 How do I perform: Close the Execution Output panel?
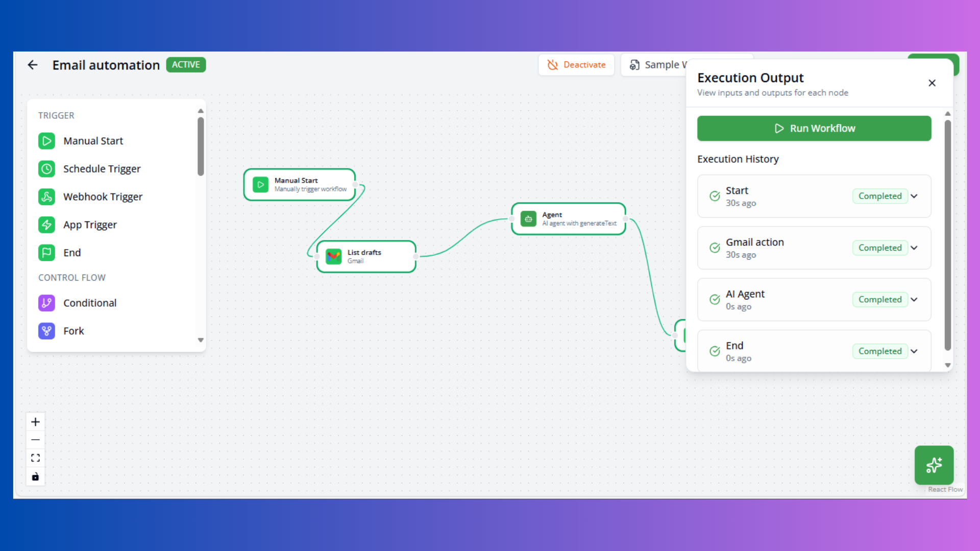pyautogui.click(x=932, y=83)
